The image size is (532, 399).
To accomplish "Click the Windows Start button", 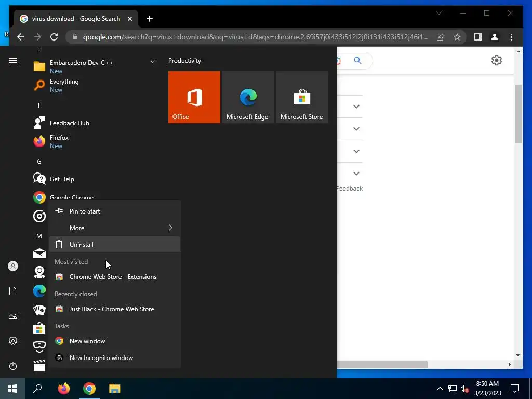I will tap(12, 389).
